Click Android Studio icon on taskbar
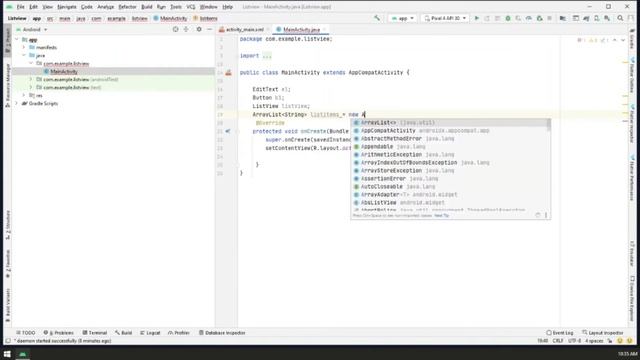This screenshot has width=640, height=360. point(22,354)
